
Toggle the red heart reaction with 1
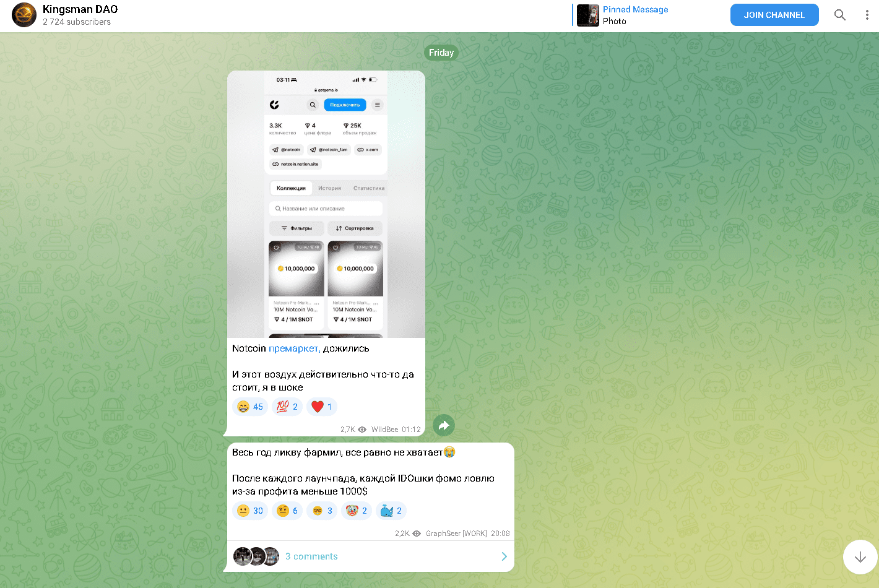click(322, 407)
